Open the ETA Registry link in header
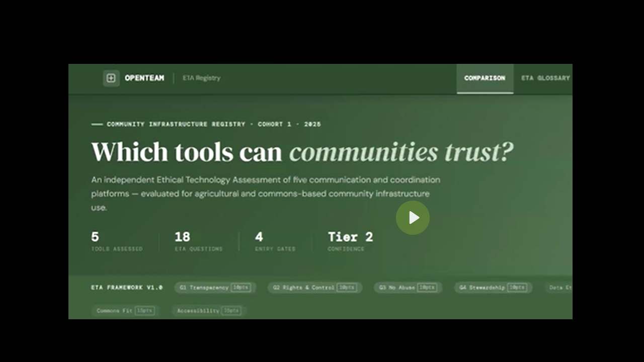 click(x=201, y=78)
